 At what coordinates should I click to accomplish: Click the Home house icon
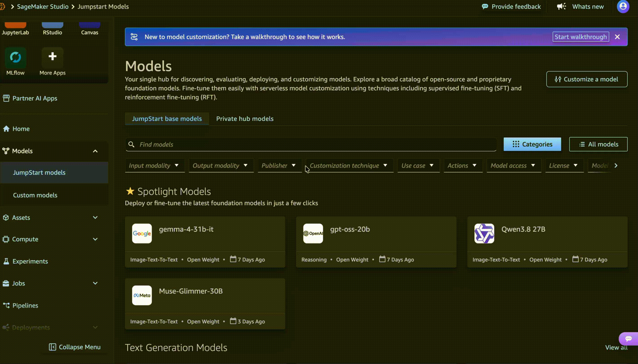click(x=6, y=129)
